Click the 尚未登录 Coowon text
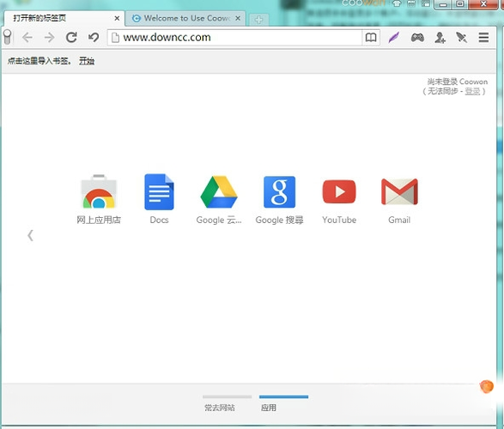 pyautogui.click(x=457, y=82)
